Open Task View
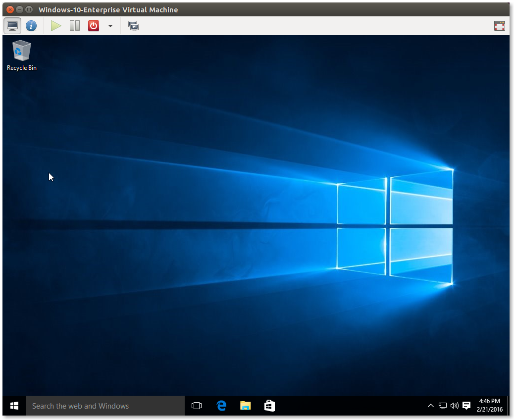 (x=197, y=406)
